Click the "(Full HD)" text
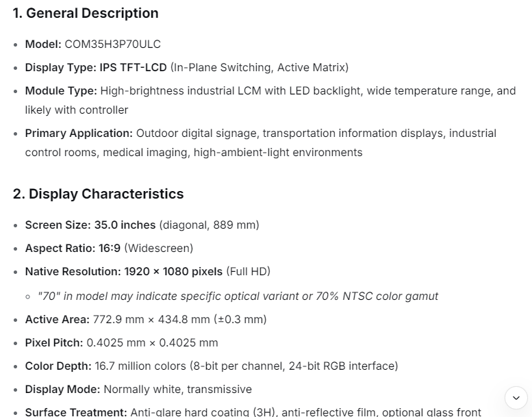The width and height of the screenshot is (532, 417). tap(248, 271)
